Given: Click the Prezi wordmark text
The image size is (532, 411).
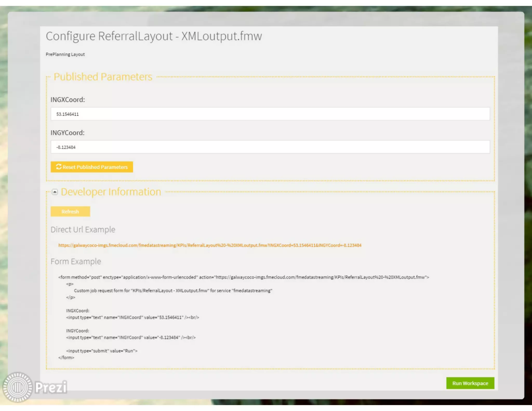Looking at the screenshot, I should [x=51, y=387].
